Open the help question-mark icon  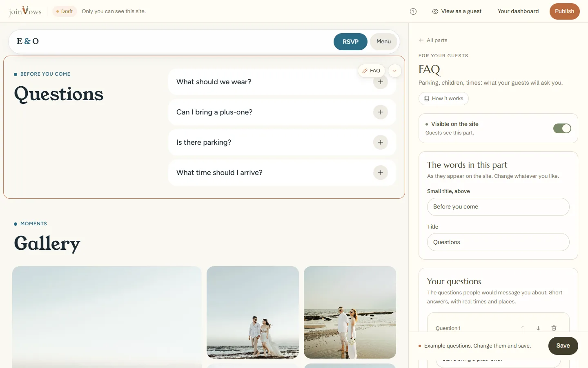pyautogui.click(x=413, y=11)
